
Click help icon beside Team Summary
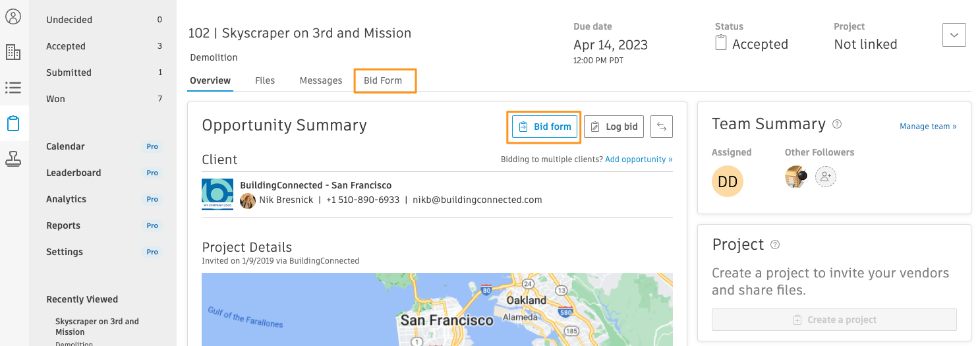837,124
